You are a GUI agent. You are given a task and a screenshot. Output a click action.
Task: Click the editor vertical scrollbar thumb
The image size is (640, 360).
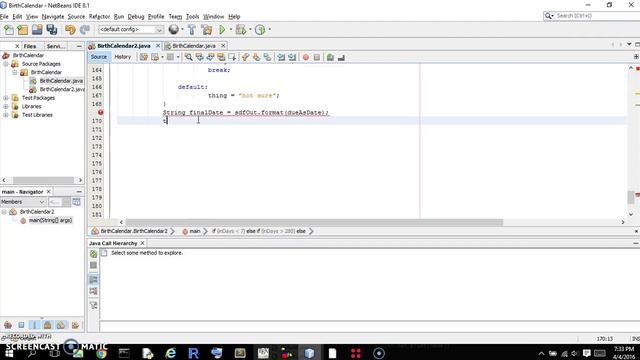pos(631,197)
